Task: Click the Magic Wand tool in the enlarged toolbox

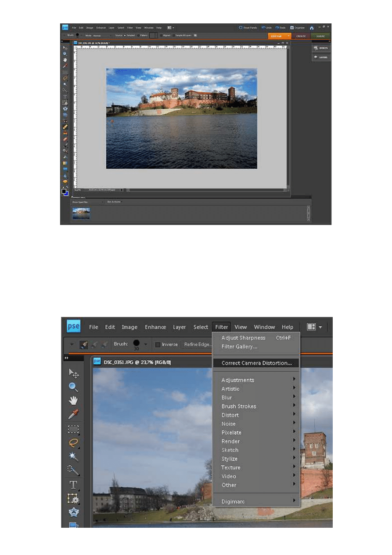Action: point(73,457)
